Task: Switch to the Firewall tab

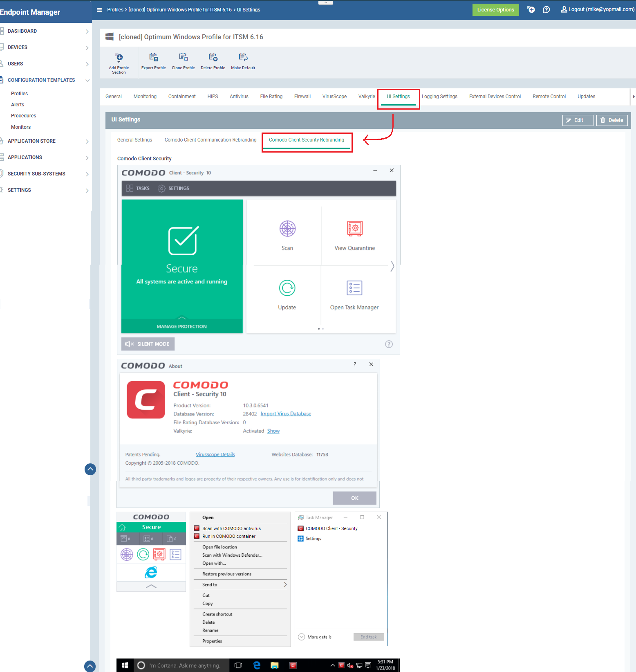Action: click(302, 97)
